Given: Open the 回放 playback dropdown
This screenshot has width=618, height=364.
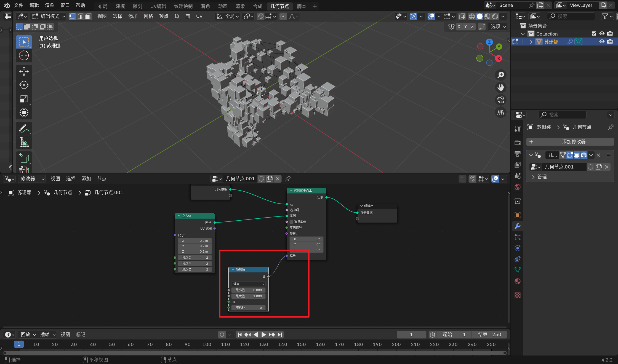Looking at the screenshot, I should [28, 334].
